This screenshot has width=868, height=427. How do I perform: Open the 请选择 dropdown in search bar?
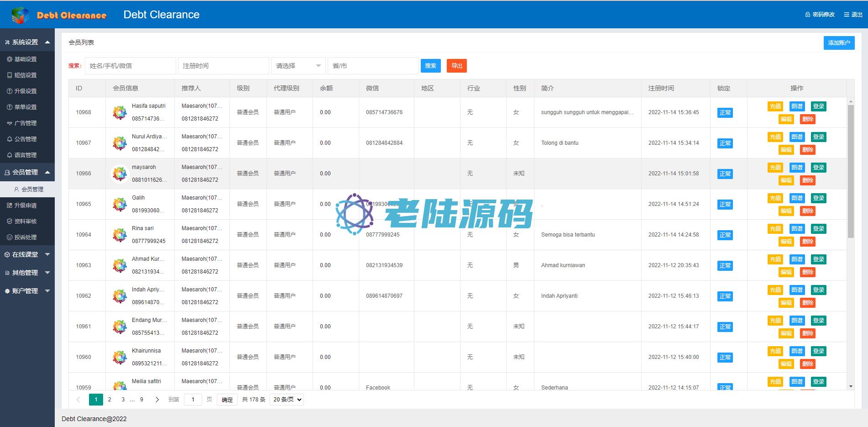[x=298, y=66]
